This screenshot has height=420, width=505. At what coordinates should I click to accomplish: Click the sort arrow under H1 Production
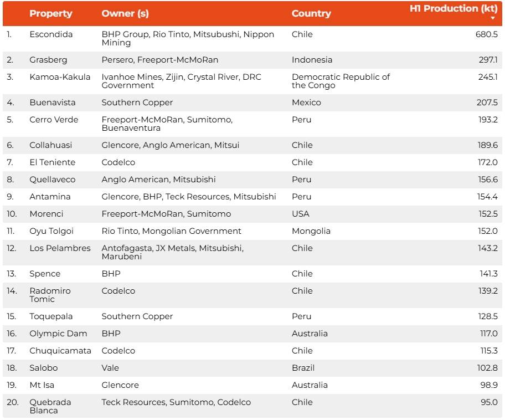(x=493, y=18)
